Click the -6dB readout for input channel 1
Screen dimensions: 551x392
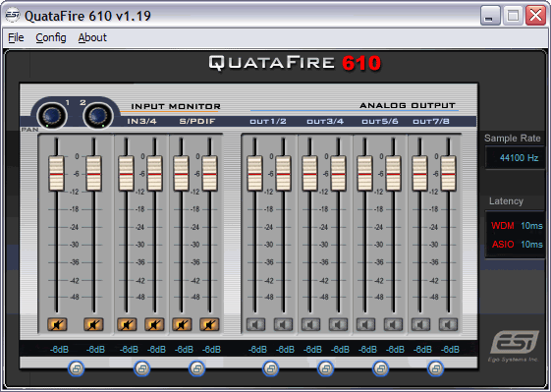[x=59, y=350]
